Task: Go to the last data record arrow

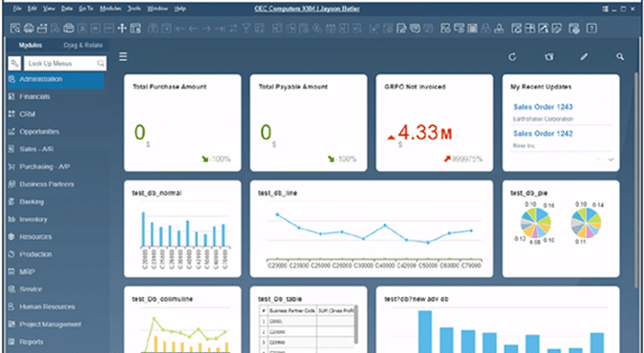Action: tap(220, 28)
